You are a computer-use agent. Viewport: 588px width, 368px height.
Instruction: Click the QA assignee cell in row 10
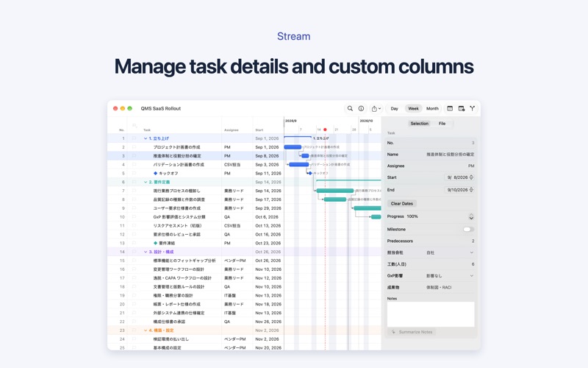227,217
